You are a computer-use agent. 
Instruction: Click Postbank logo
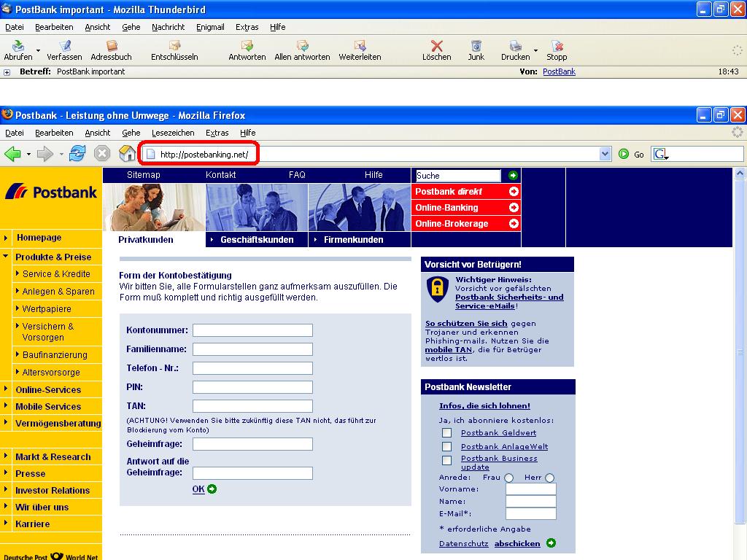50,192
